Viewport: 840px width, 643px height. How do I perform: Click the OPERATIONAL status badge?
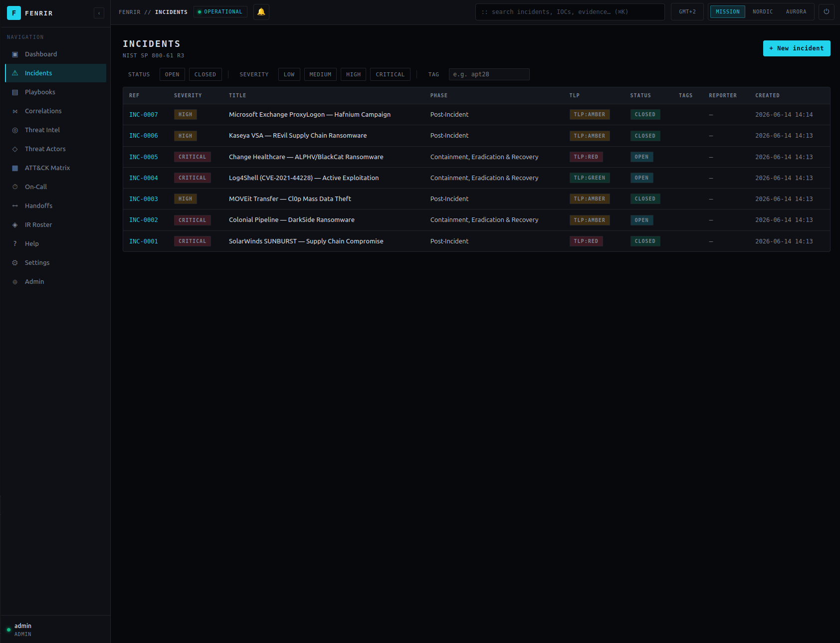click(220, 11)
